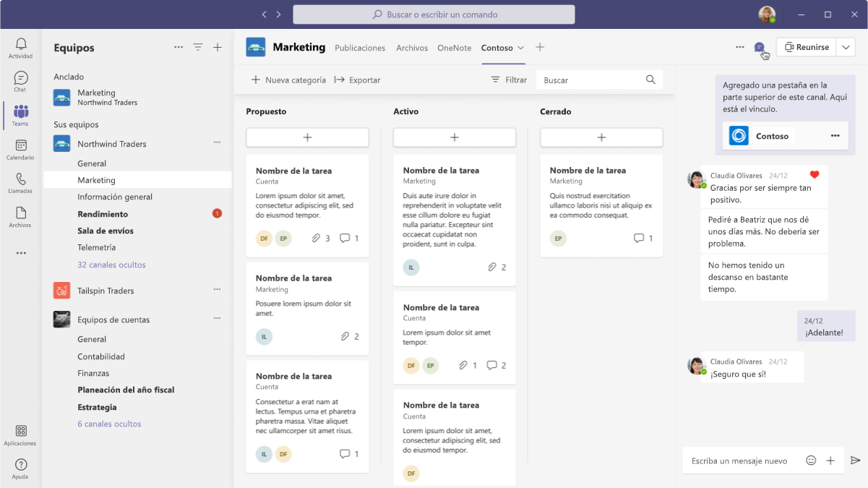Switch to the Publicaciones tab
The height and width of the screenshot is (488, 868).
coord(360,48)
